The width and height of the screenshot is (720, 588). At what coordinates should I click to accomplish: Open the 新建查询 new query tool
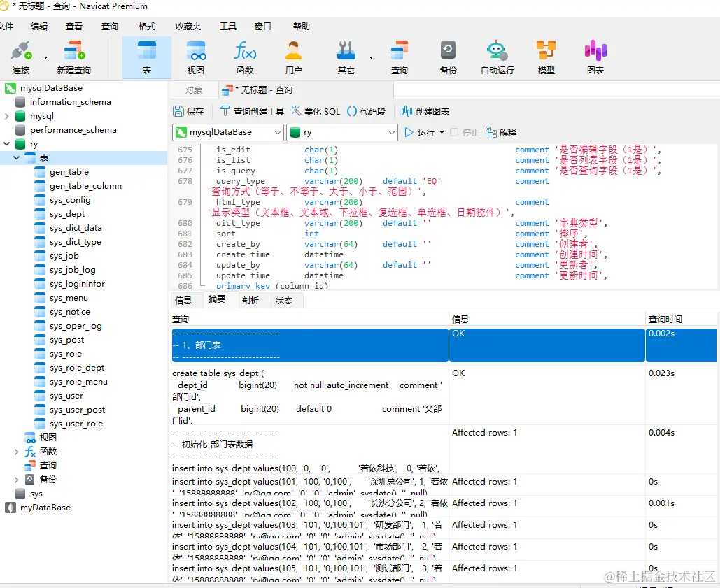point(74,57)
